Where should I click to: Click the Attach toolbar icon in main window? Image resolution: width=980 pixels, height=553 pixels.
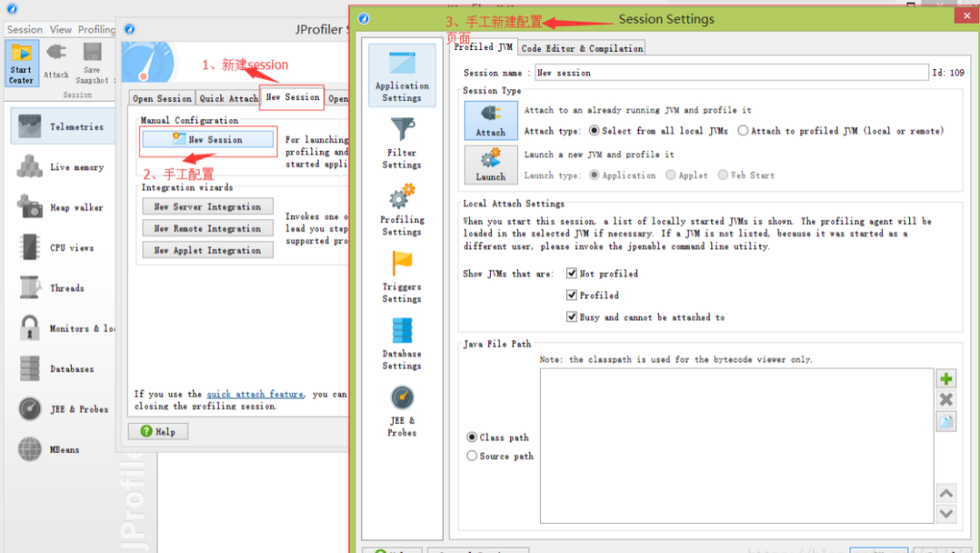point(56,62)
